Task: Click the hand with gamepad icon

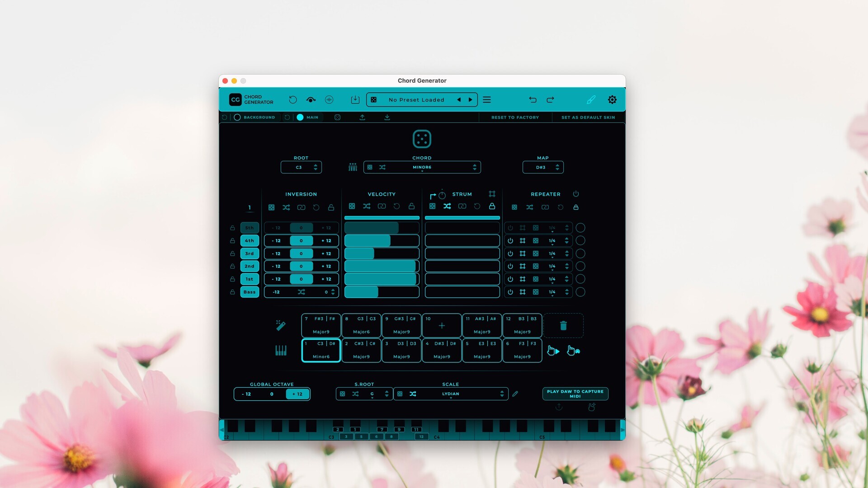Action: pos(574,351)
